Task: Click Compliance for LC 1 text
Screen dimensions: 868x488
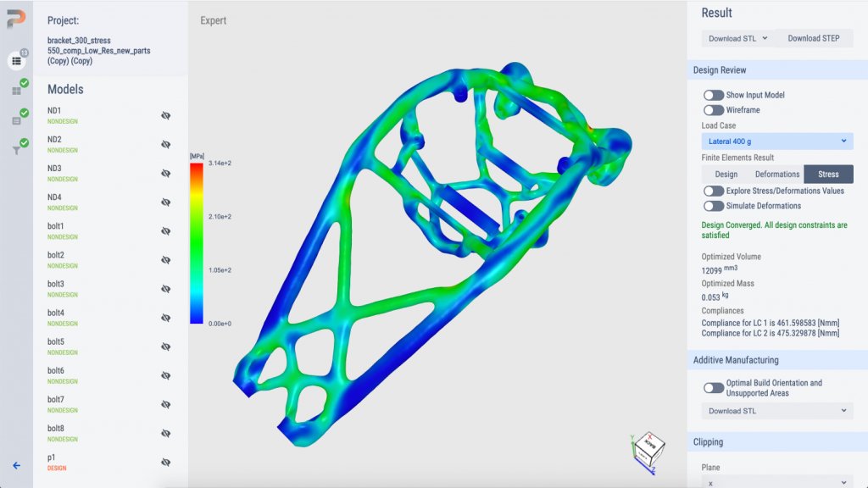Action: pos(770,323)
